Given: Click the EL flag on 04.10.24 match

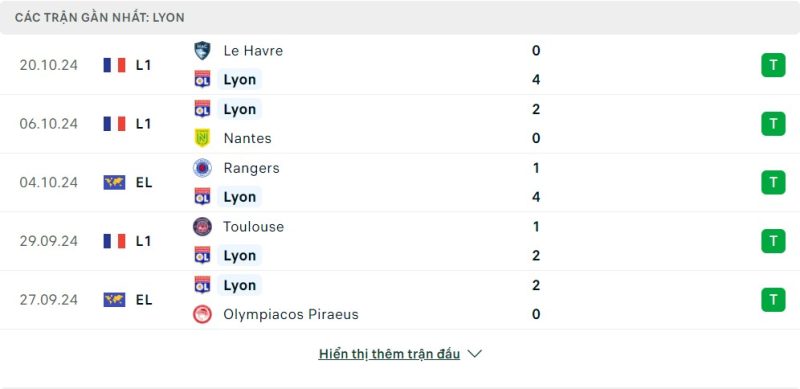Looking at the screenshot, I should coord(114,182).
